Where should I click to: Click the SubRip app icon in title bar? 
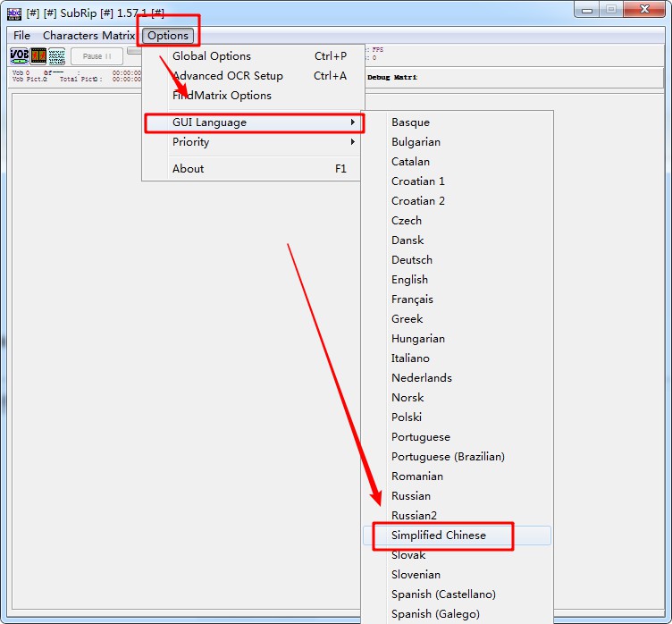pos(14,13)
